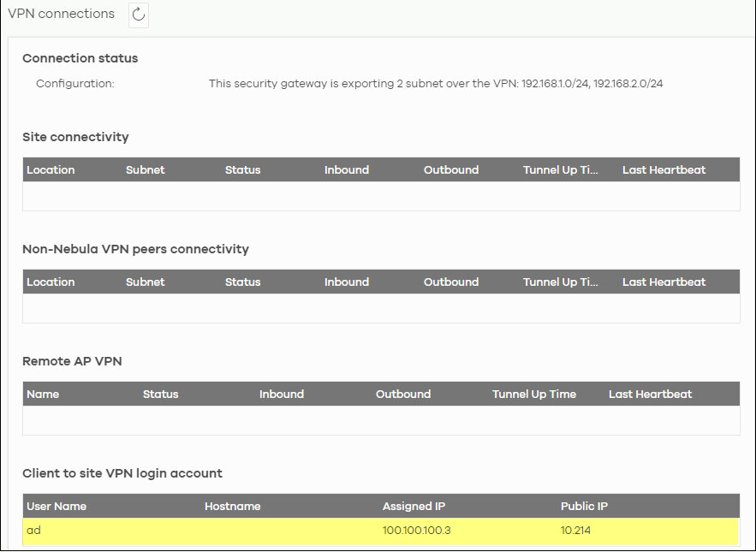Sort Site connectivity table by Location
The width and height of the screenshot is (756, 552).
51,169
